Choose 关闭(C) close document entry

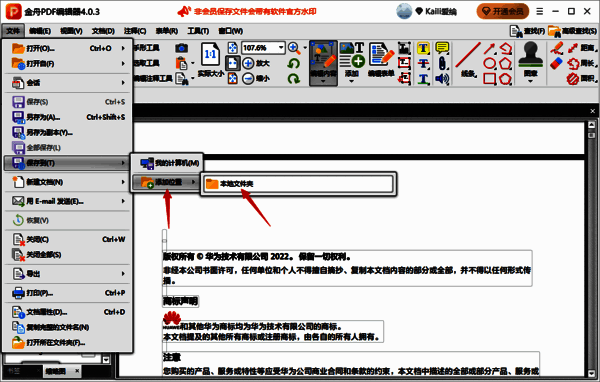point(68,239)
